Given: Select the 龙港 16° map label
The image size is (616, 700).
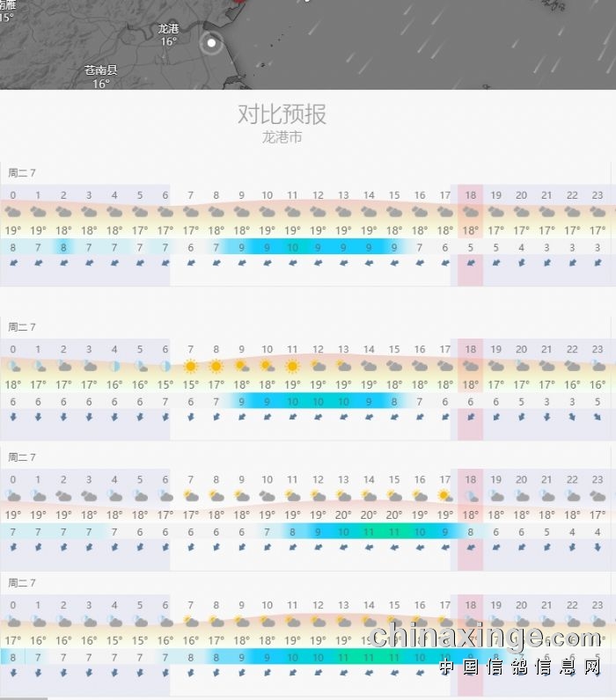Looking at the screenshot, I should pyautogui.click(x=168, y=34).
